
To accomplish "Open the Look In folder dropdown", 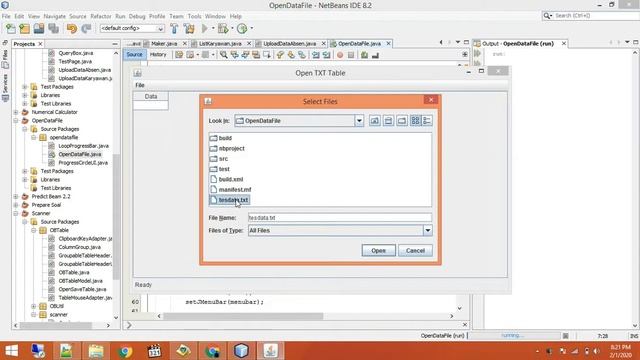I will (359, 121).
